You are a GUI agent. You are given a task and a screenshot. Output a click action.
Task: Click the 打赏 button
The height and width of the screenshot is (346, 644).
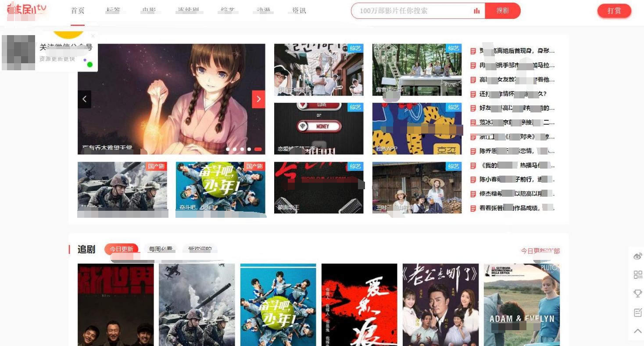(614, 11)
